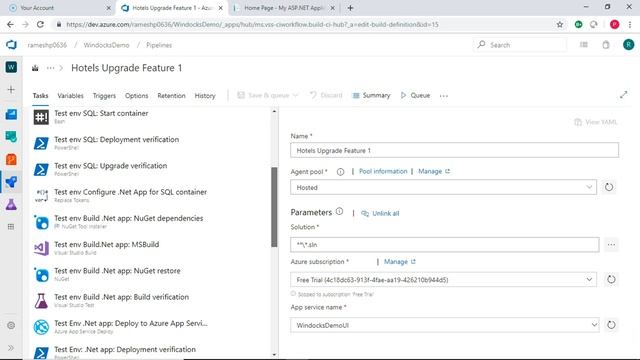Switch to the Options tab
The height and width of the screenshot is (360, 640).
pos(136,96)
